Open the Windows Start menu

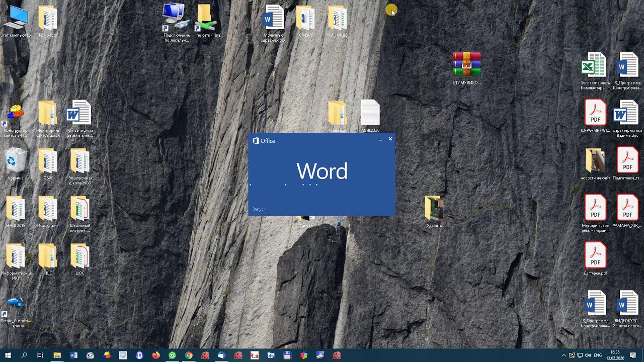(x=8, y=355)
